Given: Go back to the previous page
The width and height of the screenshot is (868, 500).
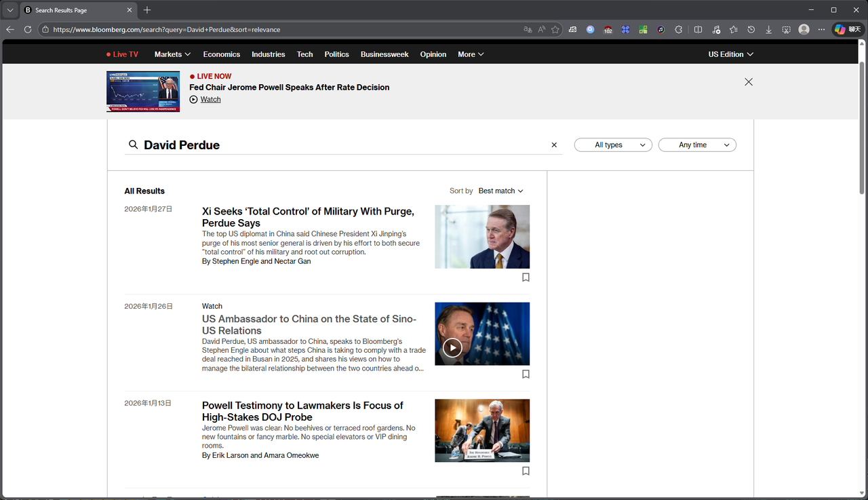Looking at the screenshot, I should tap(10, 29).
